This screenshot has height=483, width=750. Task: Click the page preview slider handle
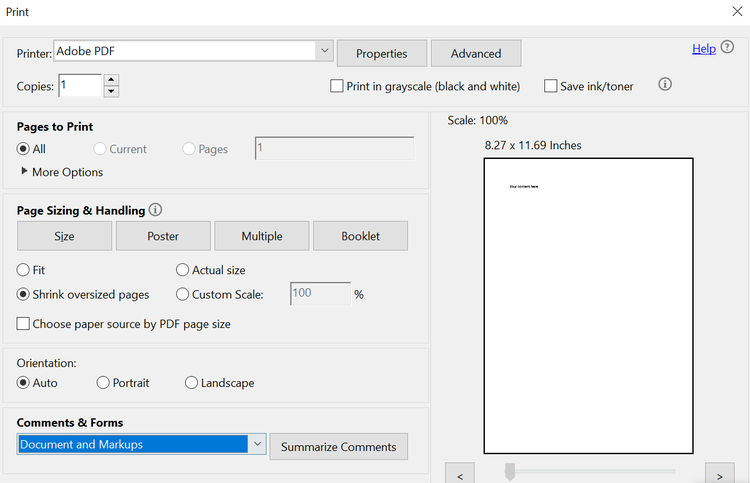(510, 470)
